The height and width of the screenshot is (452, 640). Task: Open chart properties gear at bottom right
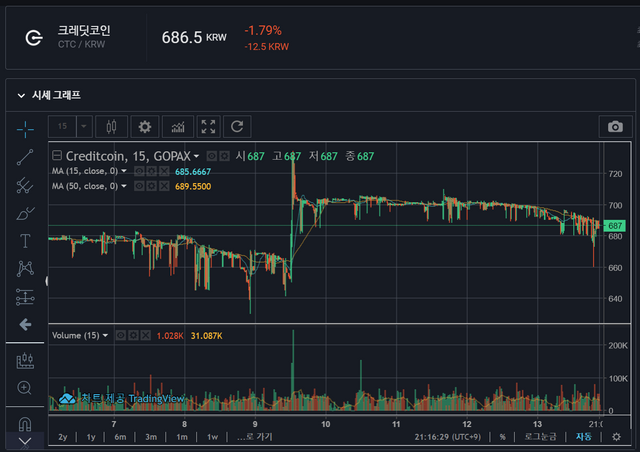pyautogui.click(x=616, y=437)
